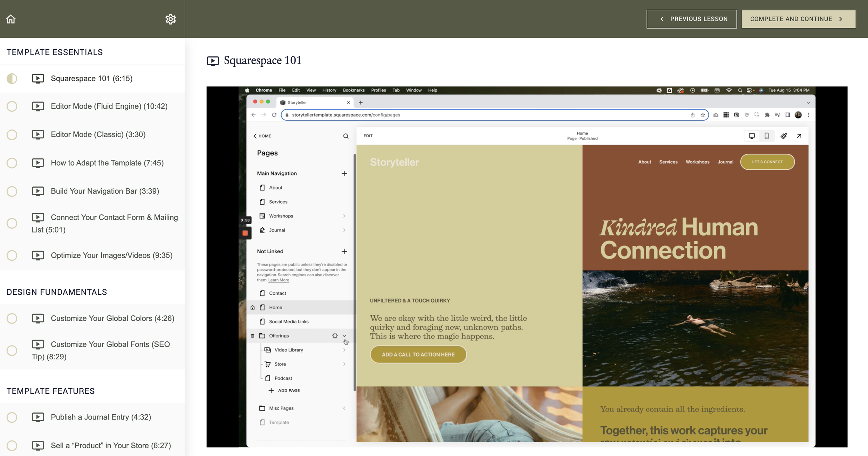
Task: Open Offerings folder settings gear
Action: (335, 336)
